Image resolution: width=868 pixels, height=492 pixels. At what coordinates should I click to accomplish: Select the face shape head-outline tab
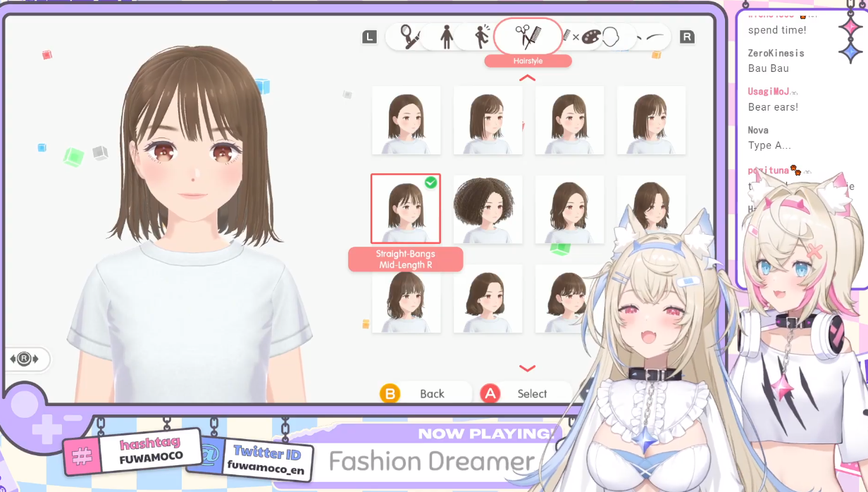(610, 36)
